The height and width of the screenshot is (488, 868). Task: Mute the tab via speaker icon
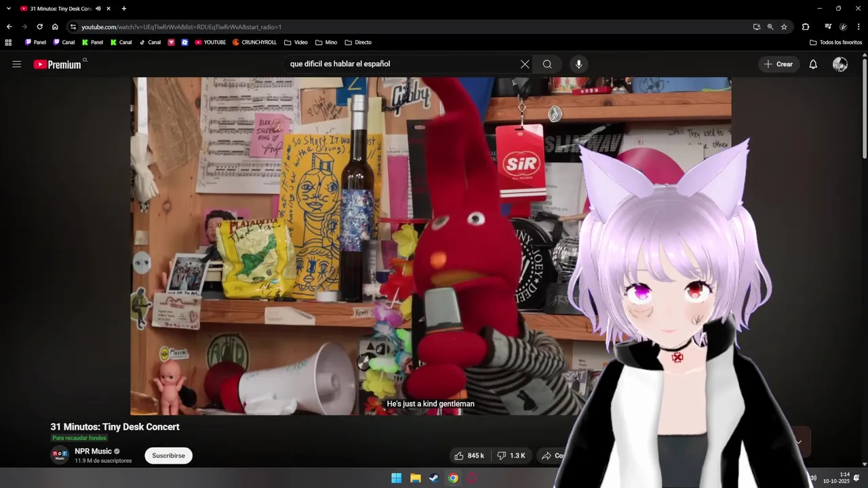click(98, 9)
